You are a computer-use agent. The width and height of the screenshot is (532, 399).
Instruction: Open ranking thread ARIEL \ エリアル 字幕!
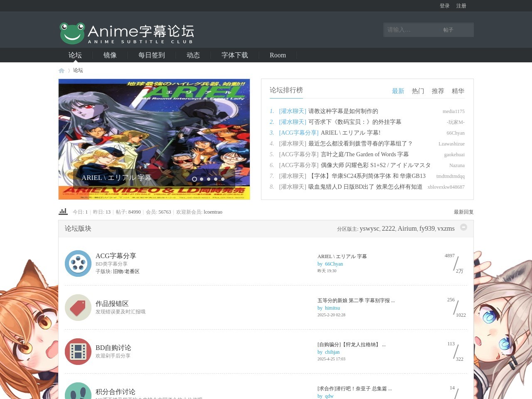click(x=350, y=133)
